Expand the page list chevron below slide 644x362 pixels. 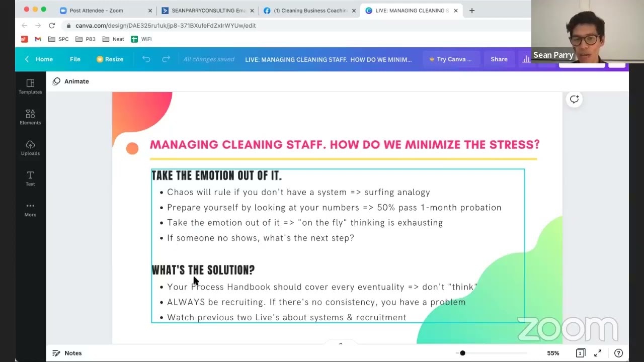(341, 343)
